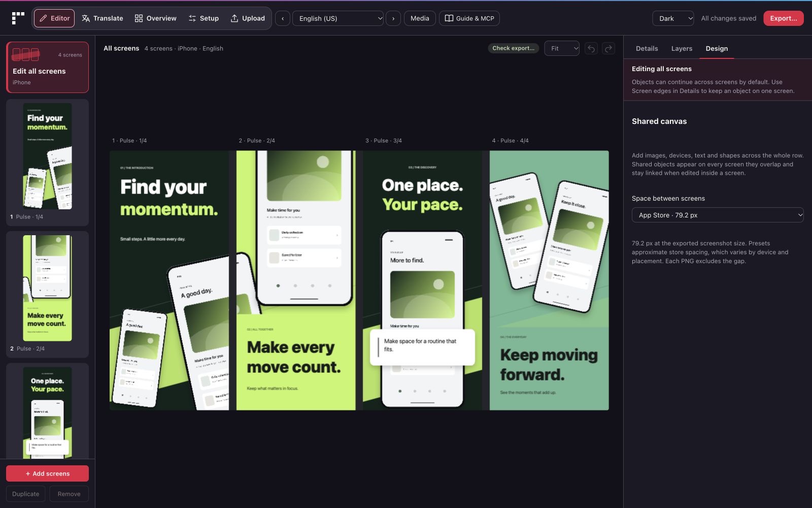The height and width of the screenshot is (508, 812).
Task: Open the Overview grid view
Action: pyautogui.click(x=156, y=18)
